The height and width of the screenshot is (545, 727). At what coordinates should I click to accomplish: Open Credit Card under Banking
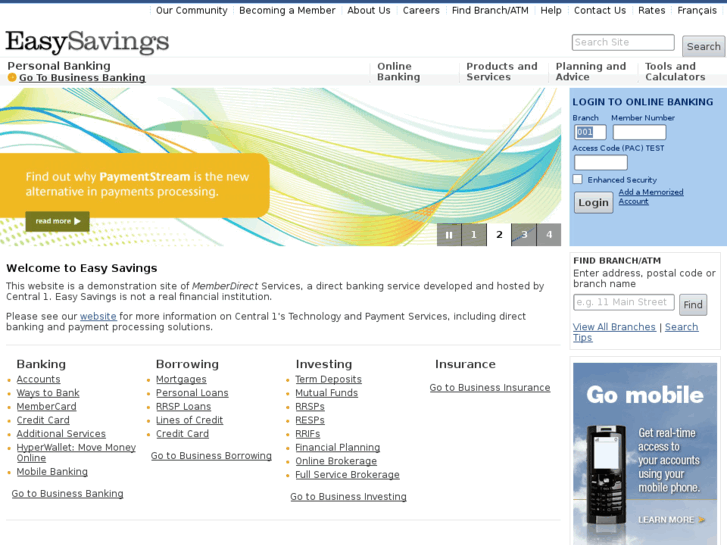(x=43, y=420)
